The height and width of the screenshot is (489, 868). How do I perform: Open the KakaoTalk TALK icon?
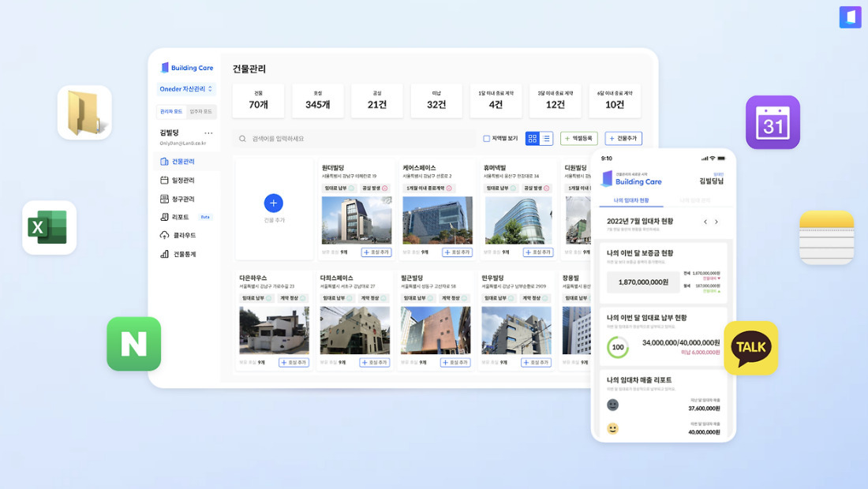tap(750, 348)
